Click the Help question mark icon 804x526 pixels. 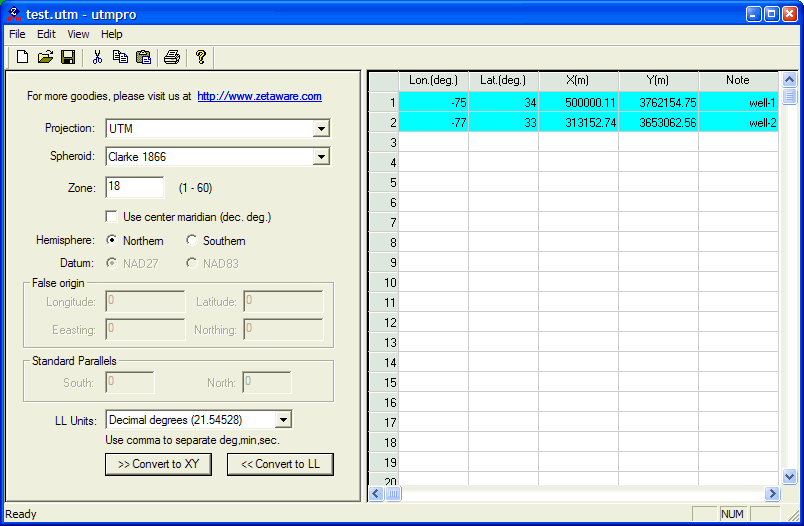click(x=200, y=57)
